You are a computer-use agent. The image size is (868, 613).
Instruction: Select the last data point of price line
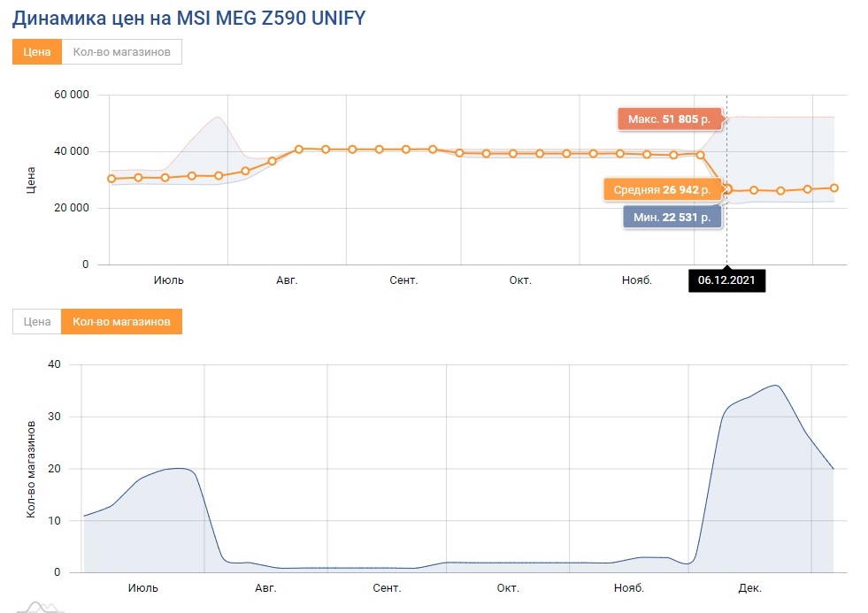click(x=834, y=188)
